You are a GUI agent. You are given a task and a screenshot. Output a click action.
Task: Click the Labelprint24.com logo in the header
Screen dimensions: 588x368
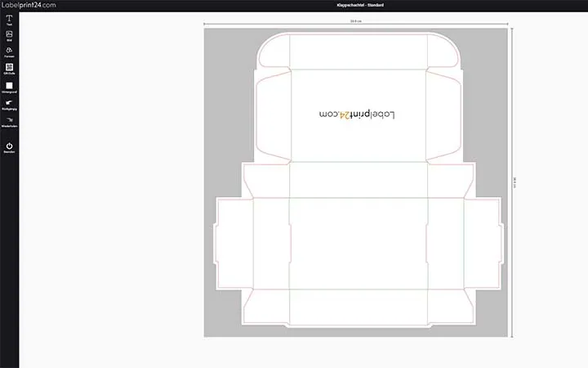point(29,5)
